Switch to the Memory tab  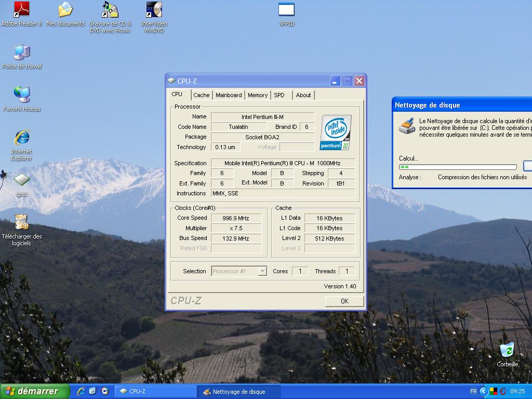click(x=258, y=95)
